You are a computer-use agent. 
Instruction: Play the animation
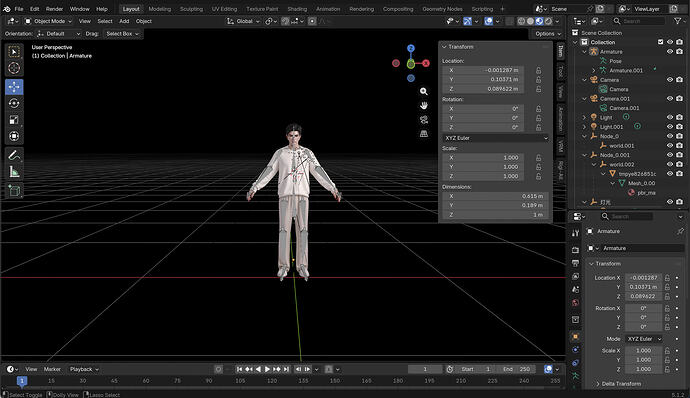point(267,369)
